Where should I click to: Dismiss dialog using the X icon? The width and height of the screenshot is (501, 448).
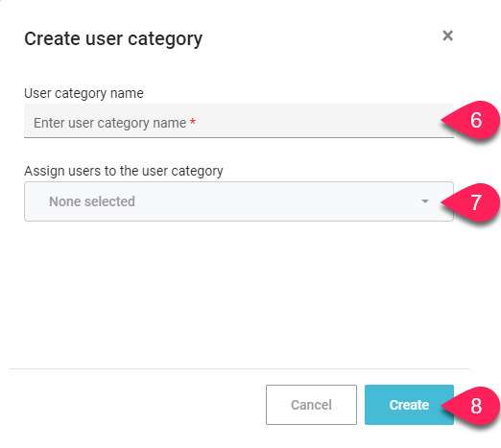447,35
